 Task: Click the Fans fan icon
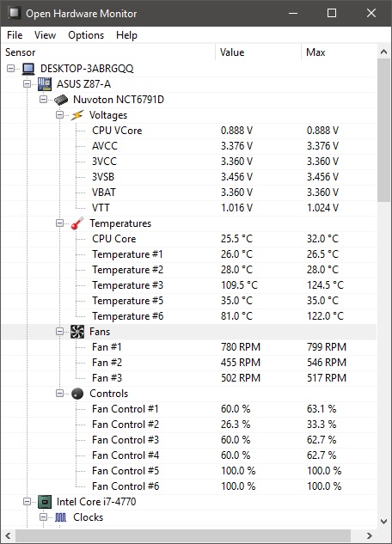pos(77,332)
